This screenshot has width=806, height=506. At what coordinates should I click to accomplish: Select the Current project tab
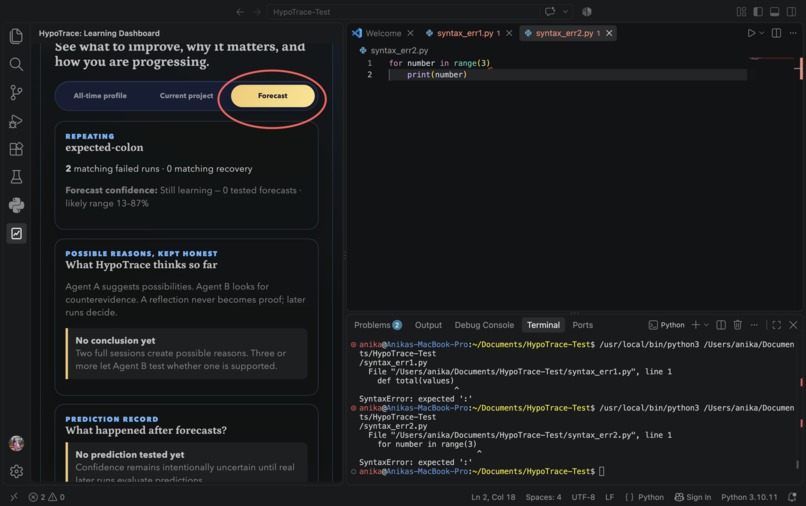[x=186, y=96]
